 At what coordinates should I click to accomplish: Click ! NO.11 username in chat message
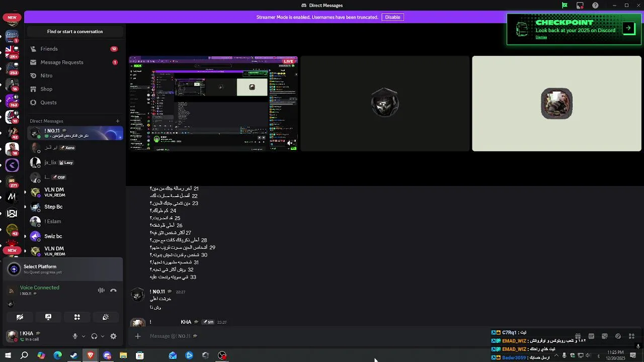tap(157, 292)
